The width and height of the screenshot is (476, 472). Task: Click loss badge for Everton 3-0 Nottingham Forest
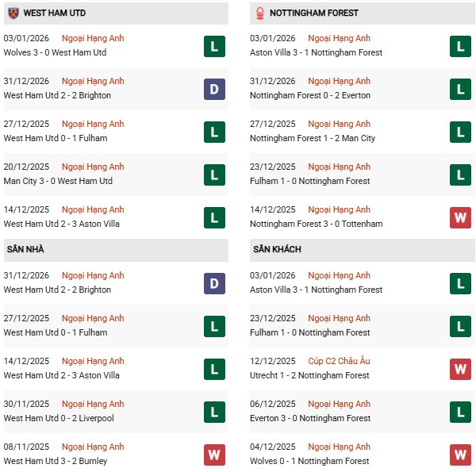(460, 412)
